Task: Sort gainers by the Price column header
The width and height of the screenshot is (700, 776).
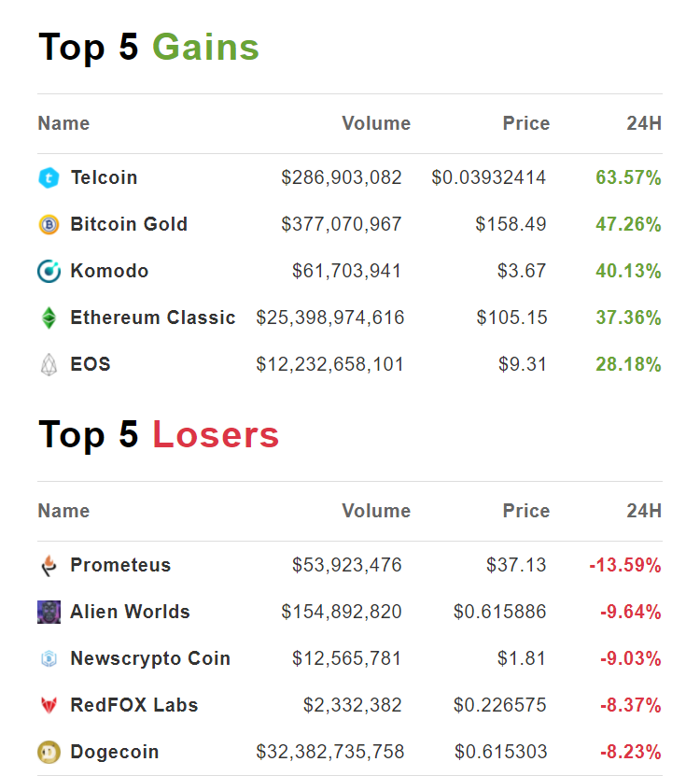Action: click(526, 123)
